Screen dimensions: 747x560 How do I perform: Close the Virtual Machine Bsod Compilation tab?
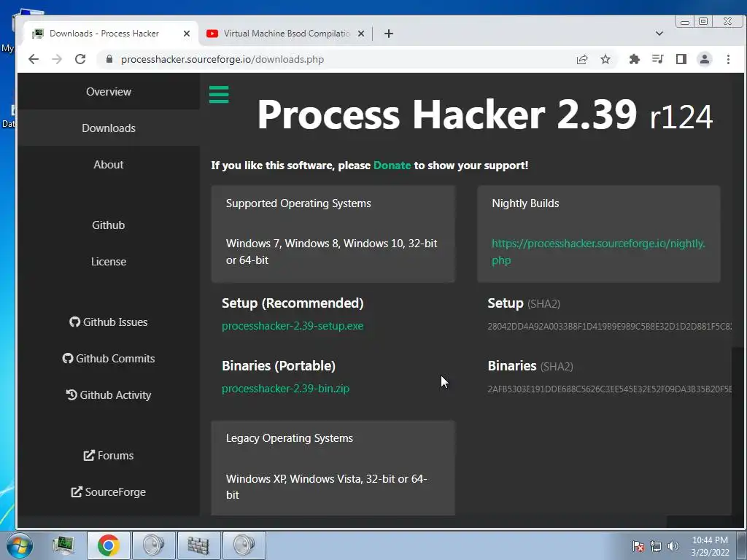coord(361,34)
